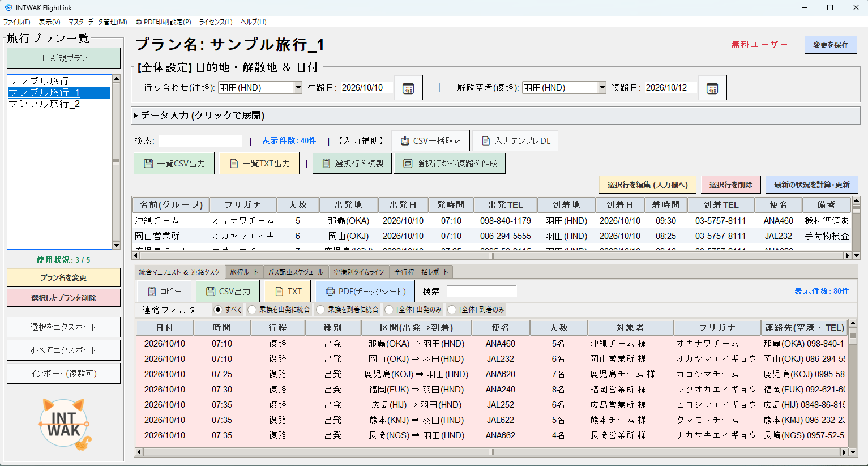Viewport: 868px width, 466px height.
Task: Click the 選択行を複製 copy icon
Action: click(326, 164)
